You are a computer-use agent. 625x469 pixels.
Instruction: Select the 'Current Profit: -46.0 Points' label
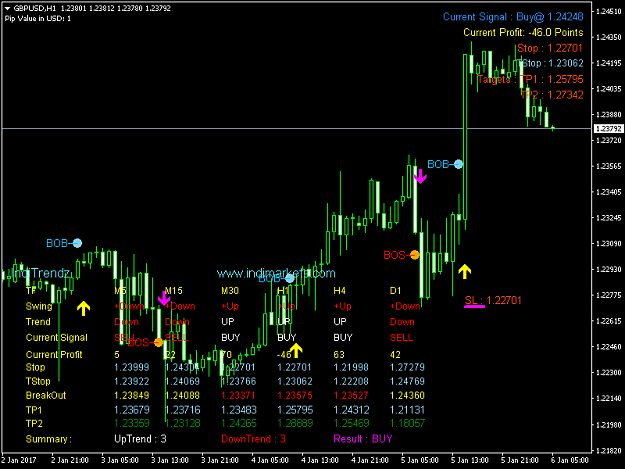(523, 32)
